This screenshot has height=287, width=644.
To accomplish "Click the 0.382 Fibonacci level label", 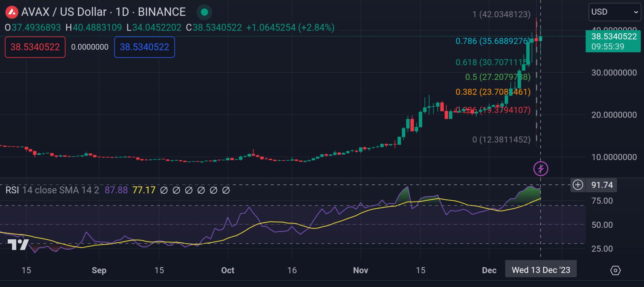I will tap(492, 92).
